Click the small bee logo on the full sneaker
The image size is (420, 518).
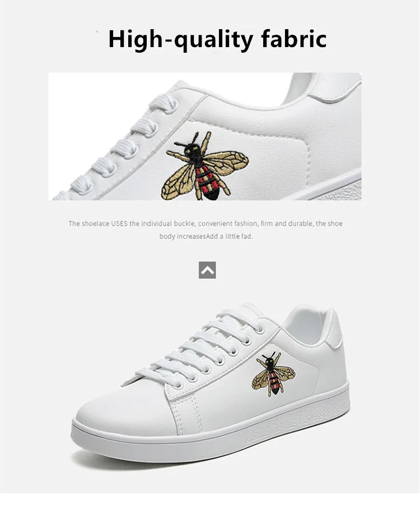tap(273, 374)
